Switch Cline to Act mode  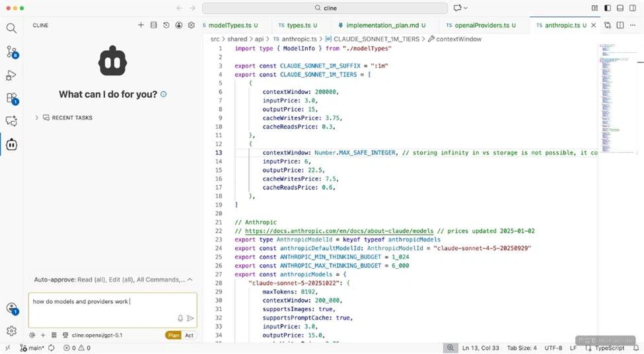189,335
